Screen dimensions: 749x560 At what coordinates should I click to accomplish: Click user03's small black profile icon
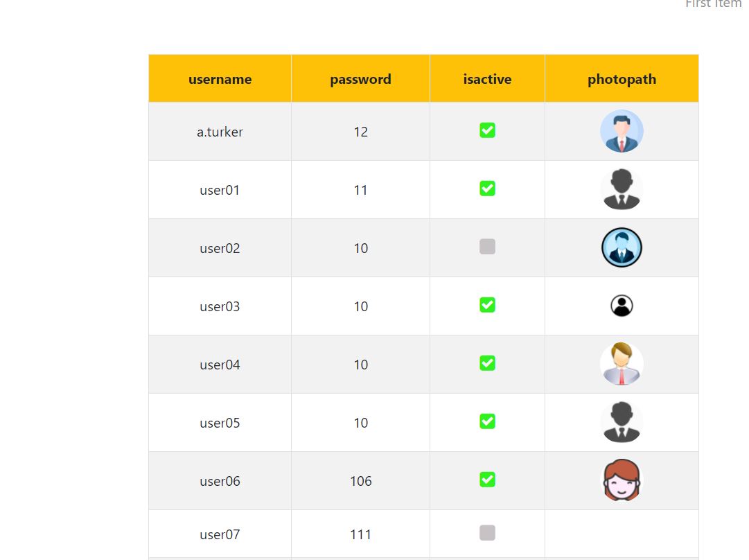click(x=622, y=306)
